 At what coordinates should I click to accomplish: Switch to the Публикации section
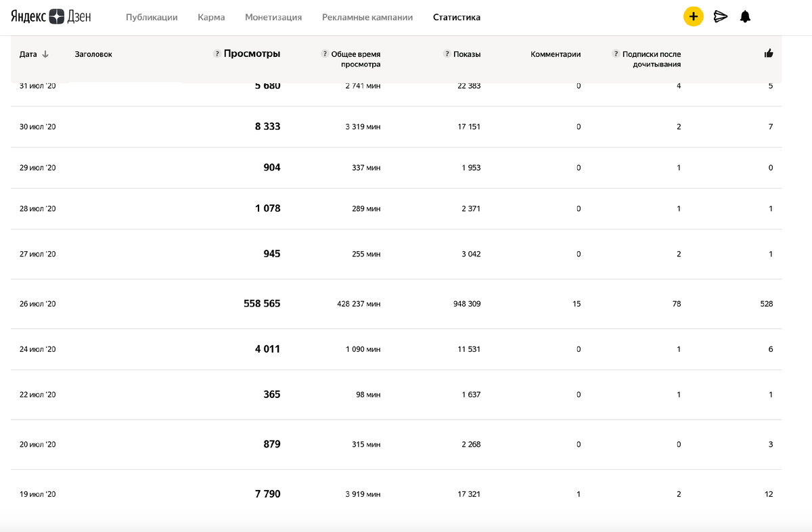(x=151, y=18)
